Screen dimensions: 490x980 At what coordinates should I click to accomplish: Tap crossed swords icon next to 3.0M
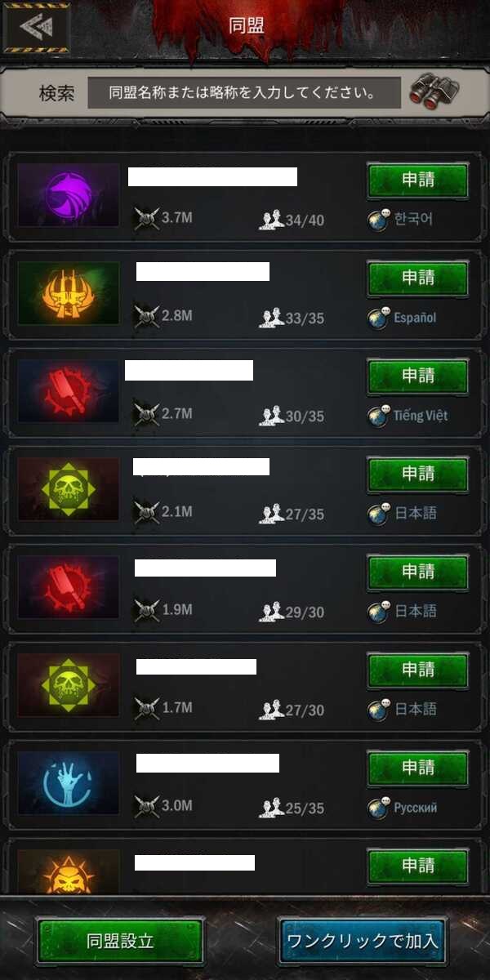coord(146,807)
